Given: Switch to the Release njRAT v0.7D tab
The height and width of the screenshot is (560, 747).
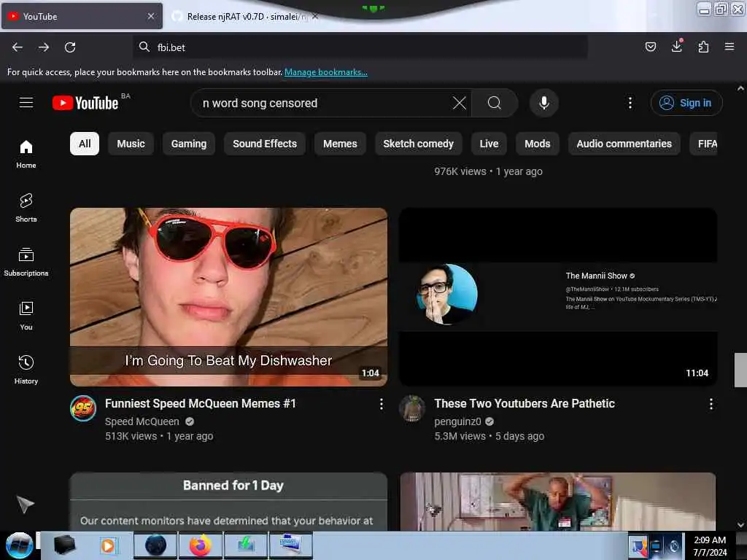Looking at the screenshot, I should [x=245, y=16].
